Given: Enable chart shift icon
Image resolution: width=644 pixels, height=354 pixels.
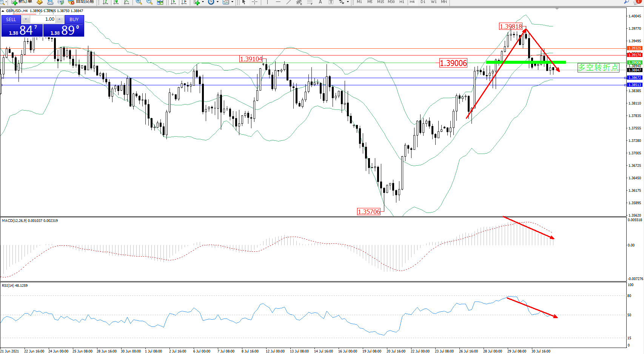Looking at the screenshot, I should [x=184, y=2].
